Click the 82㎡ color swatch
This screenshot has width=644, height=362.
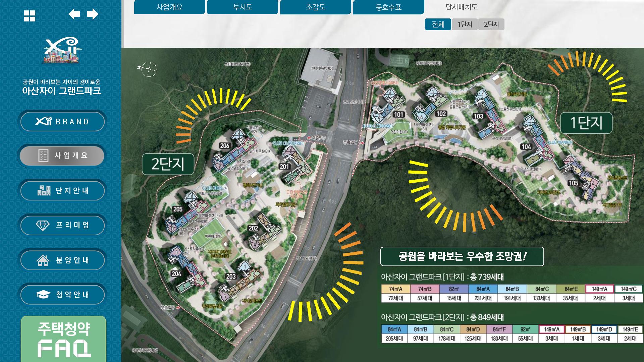tap(454, 289)
